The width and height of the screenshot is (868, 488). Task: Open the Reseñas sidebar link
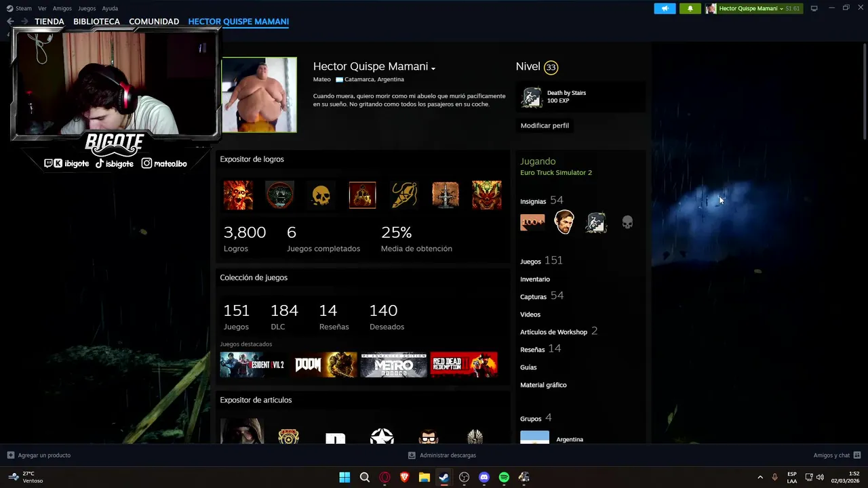(540, 349)
